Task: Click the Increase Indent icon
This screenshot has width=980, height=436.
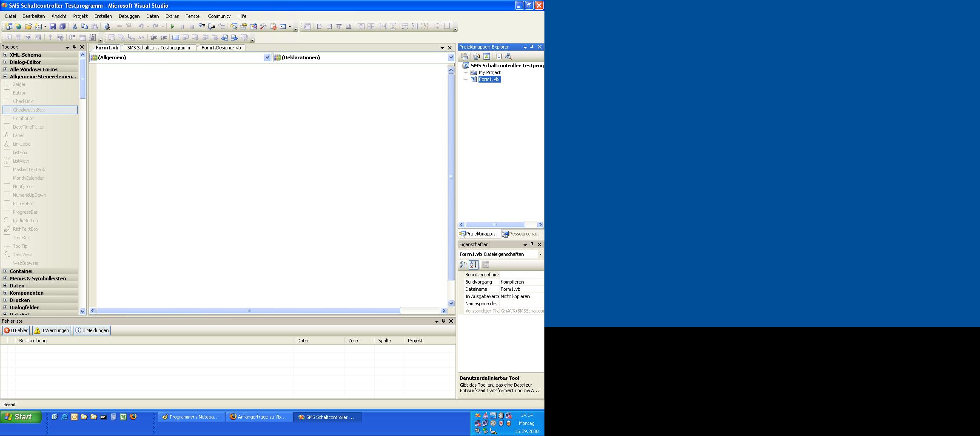Action: coord(163,37)
